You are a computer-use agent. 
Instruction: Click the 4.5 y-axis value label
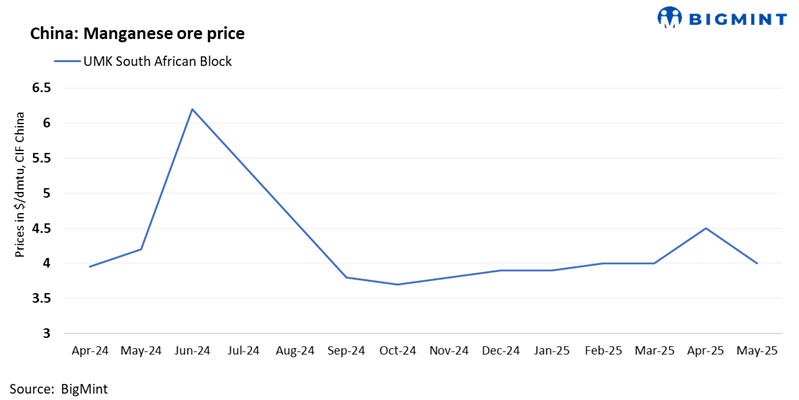point(41,228)
